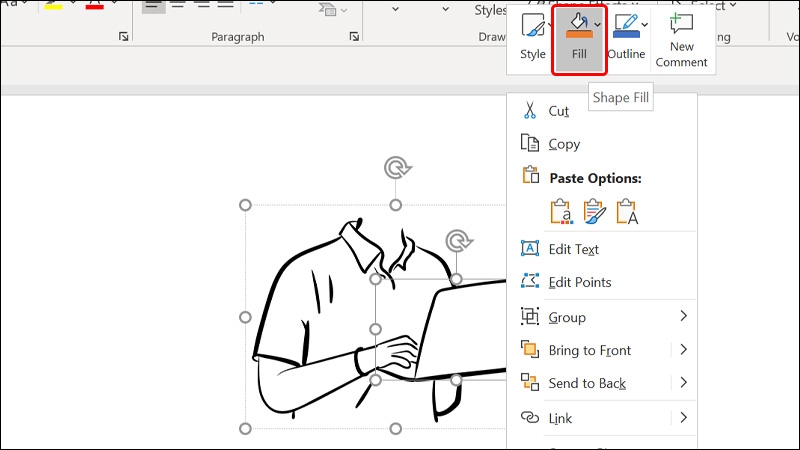Click the rotation handle above the person image
The height and width of the screenshot is (450, 800).
(397, 168)
